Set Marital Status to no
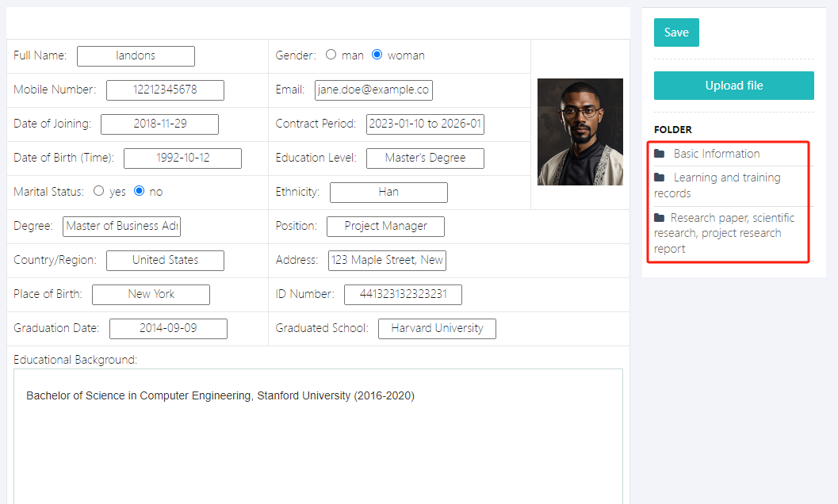 [139, 191]
